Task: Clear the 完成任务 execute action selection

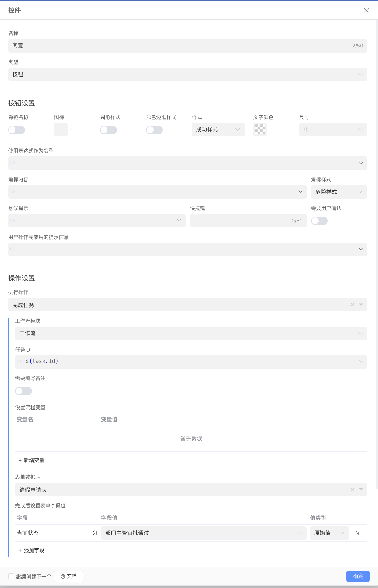Action: [x=352, y=304]
